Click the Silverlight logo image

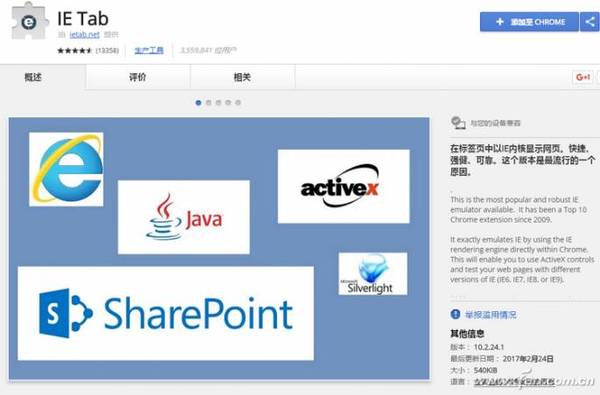tap(373, 274)
